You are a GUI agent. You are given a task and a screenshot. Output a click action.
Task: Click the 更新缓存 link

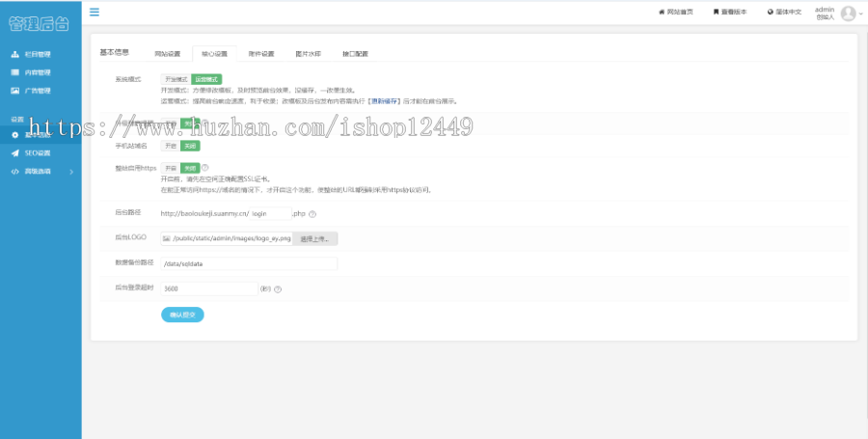coord(384,101)
